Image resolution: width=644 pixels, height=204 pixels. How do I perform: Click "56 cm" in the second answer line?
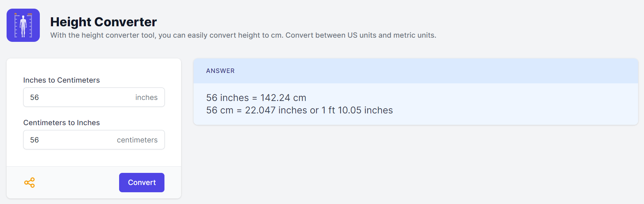[x=220, y=110]
